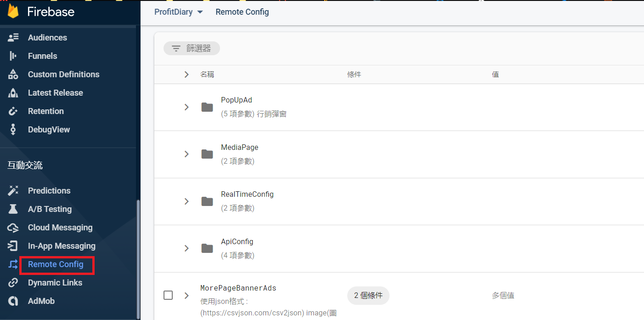Click the Predictions magic wand icon
The width and height of the screenshot is (644, 320).
pyautogui.click(x=13, y=191)
